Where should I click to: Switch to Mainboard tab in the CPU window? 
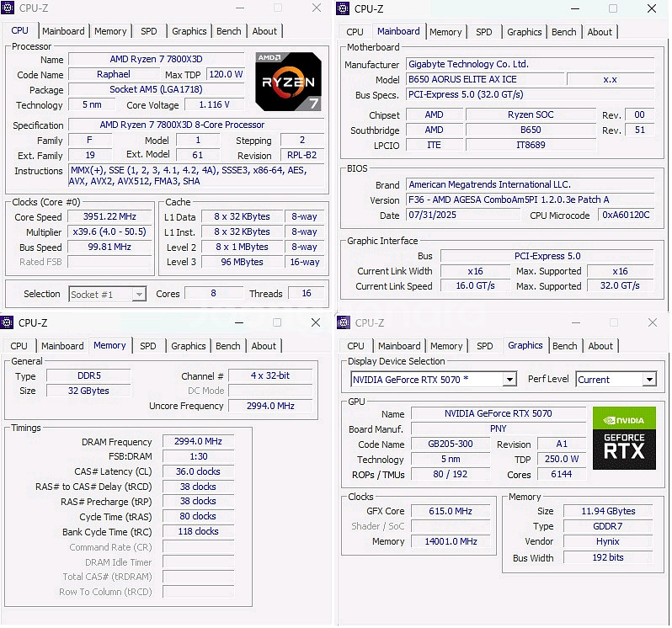click(x=63, y=31)
